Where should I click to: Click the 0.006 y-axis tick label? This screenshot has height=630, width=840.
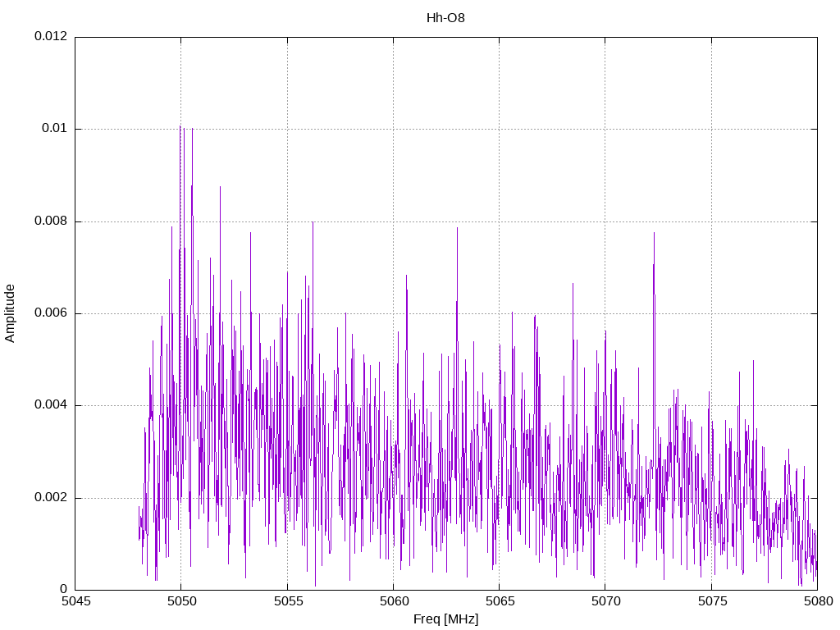[x=51, y=313]
